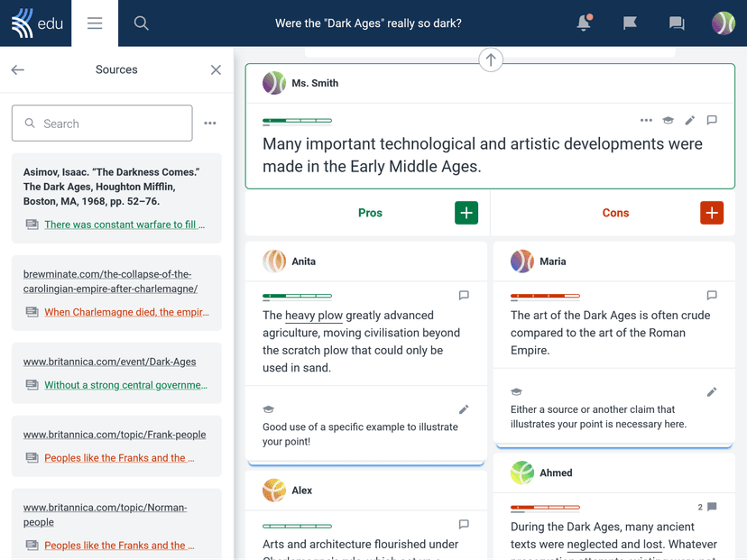Add a new Con claim
This screenshot has height=560, width=747.
tap(712, 213)
